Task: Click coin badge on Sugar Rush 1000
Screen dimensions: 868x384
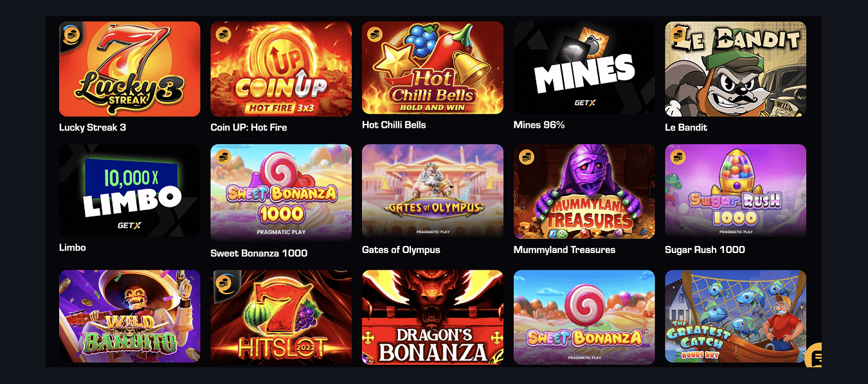Action: point(677,156)
